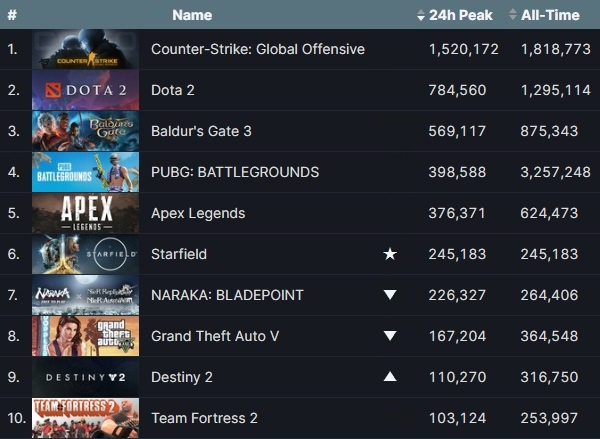Click the Counter-Strike game thumbnail

tap(85, 49)
